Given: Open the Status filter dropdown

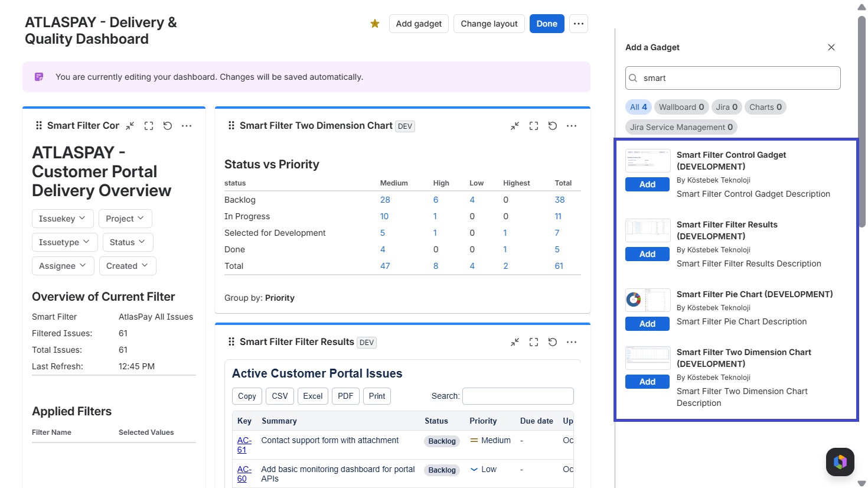Looking at the screenshot, I should [128, 242].
